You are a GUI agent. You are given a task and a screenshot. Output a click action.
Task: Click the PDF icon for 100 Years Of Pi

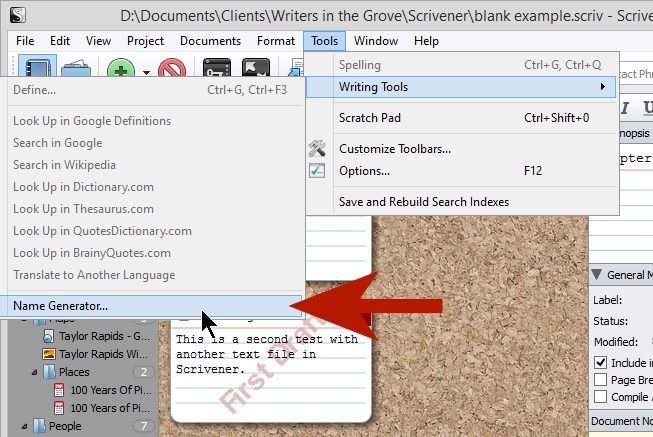tap(59, 389)
